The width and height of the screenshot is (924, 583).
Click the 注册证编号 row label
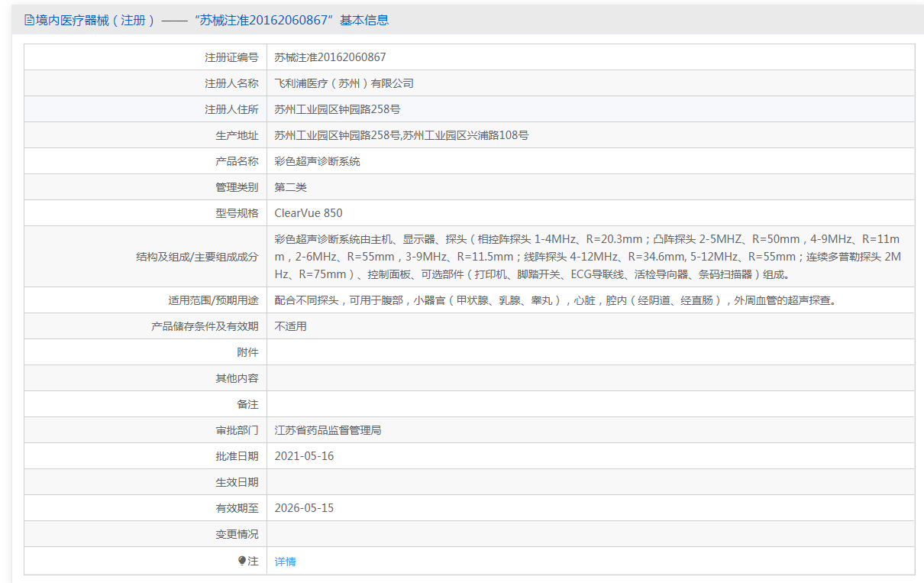pos(231,57)
